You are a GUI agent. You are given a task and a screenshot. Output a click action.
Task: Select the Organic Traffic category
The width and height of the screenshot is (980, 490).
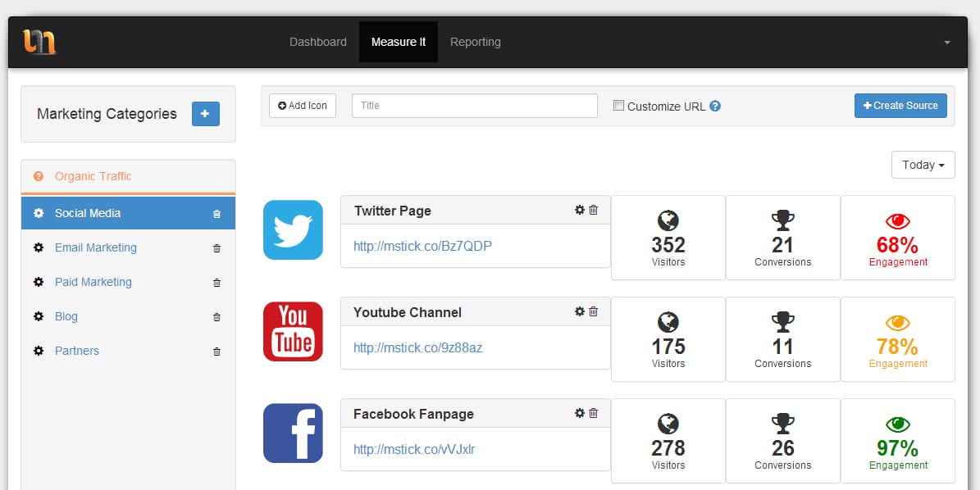(93, 176)
